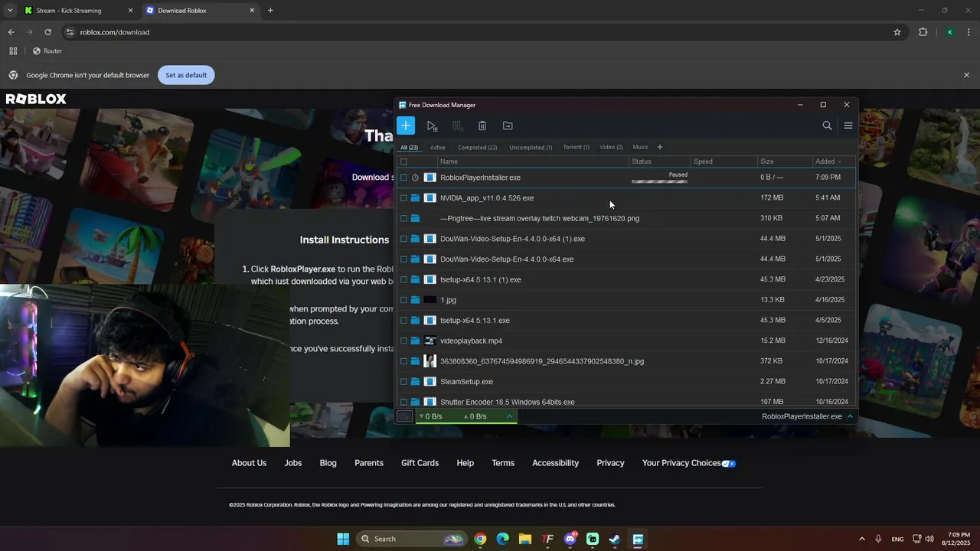
Task: Delete selected download with trash icon
Action: [x=482, y=126]
